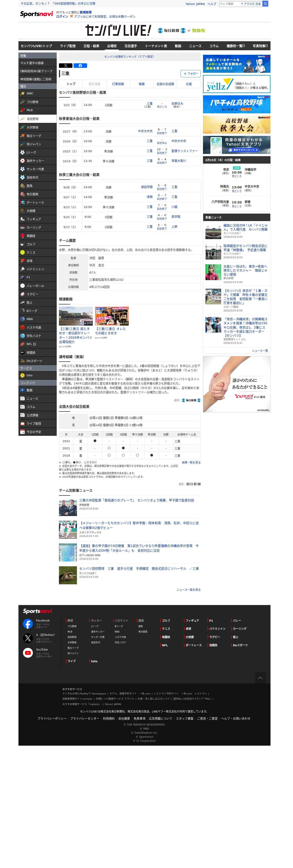
Task: Select 全国大会成績 team tab
Action: pos(165,84)
